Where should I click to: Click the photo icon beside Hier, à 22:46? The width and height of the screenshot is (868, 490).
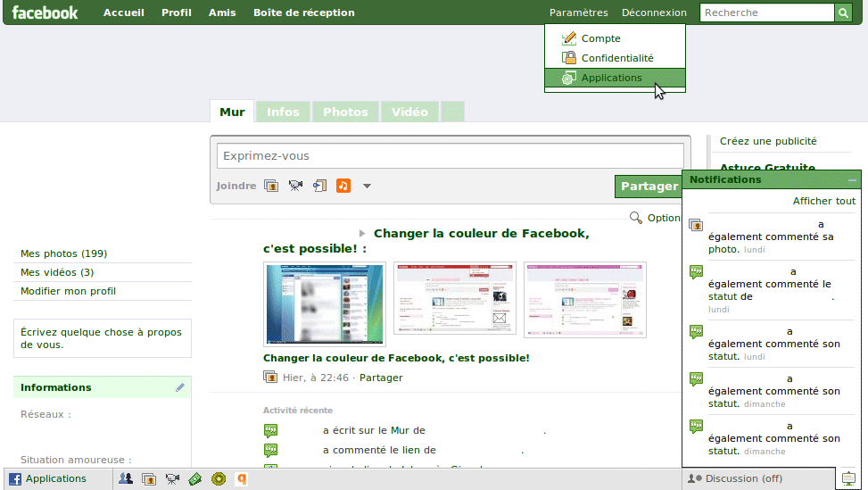pyautogui.click(x=270, y=377)
